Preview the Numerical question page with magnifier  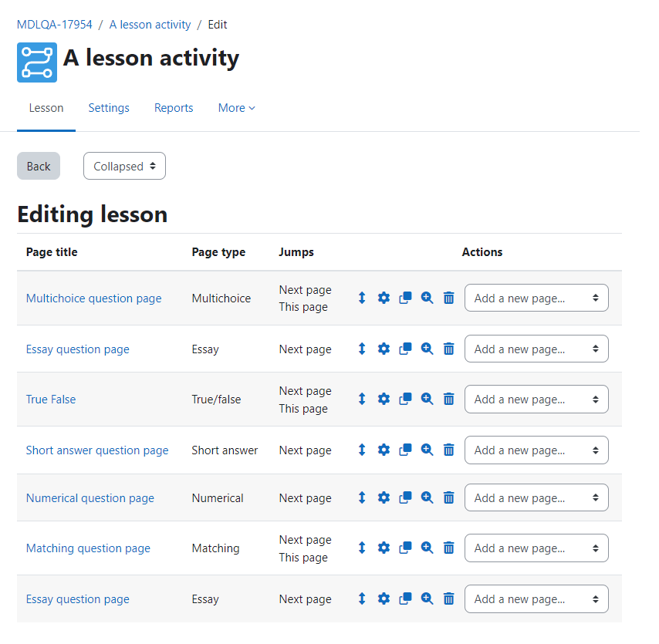[x=427, y=497]
